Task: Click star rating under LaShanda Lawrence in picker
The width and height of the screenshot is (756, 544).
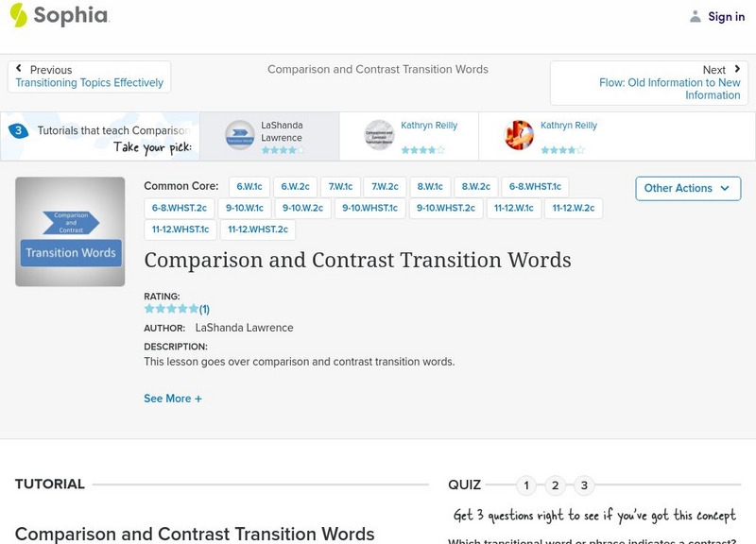Action: pos(283,150)
